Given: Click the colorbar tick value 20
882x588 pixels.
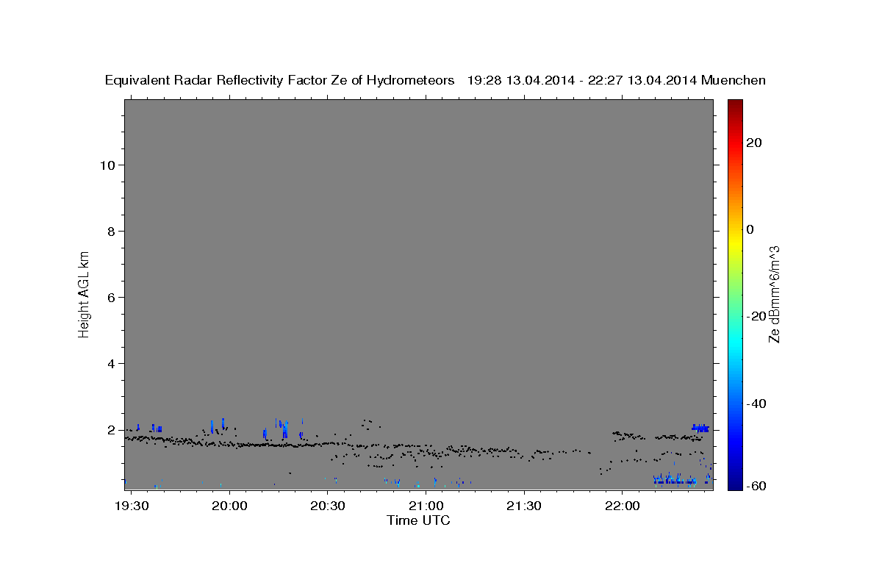Looking at the screenshot, I should click(x=754, y=143).
